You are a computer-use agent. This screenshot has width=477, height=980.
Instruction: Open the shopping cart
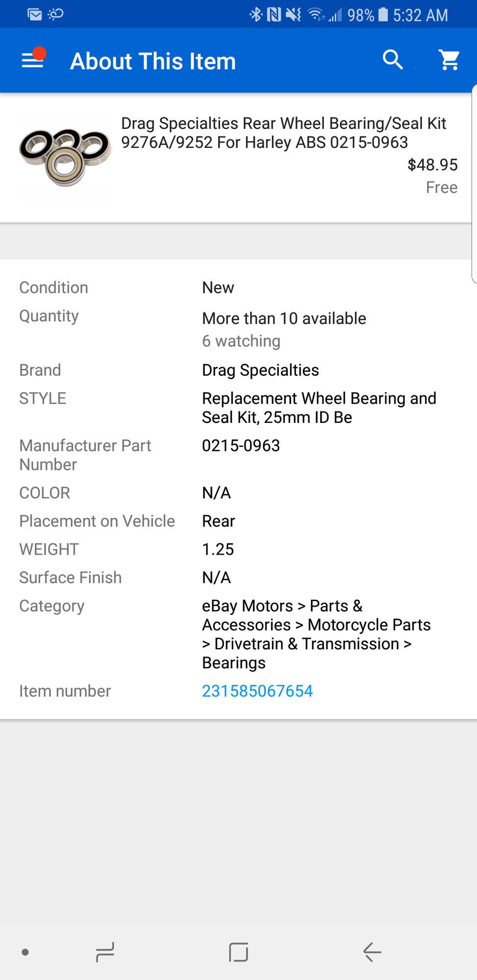click(x=449, y=60)
